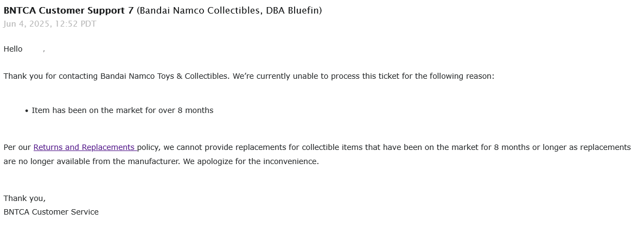The image size is (644, 226).
Task: Select the Jun 4, 2025 timestamp
Action: (x=50, y=24)
